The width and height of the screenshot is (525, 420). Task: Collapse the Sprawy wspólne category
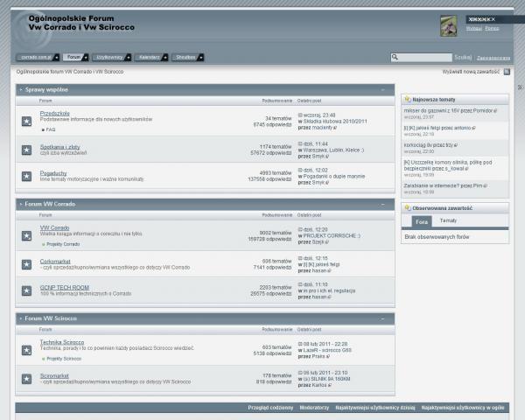tap(382, 90)
